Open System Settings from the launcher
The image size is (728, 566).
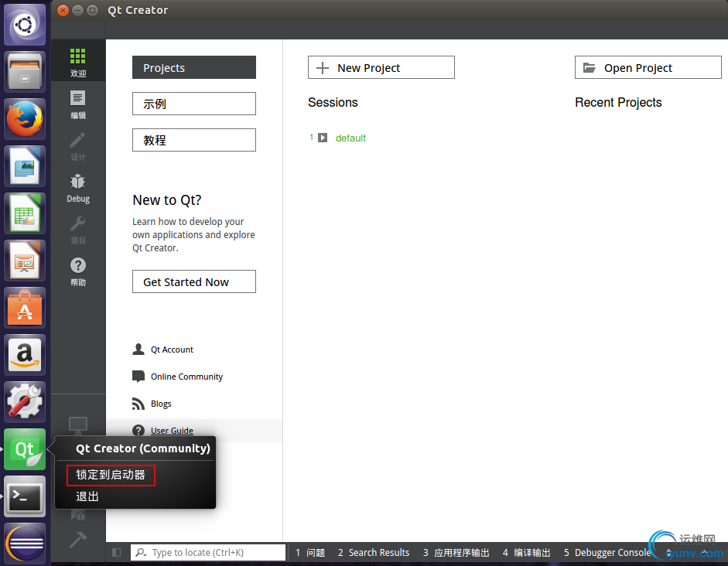25,402
